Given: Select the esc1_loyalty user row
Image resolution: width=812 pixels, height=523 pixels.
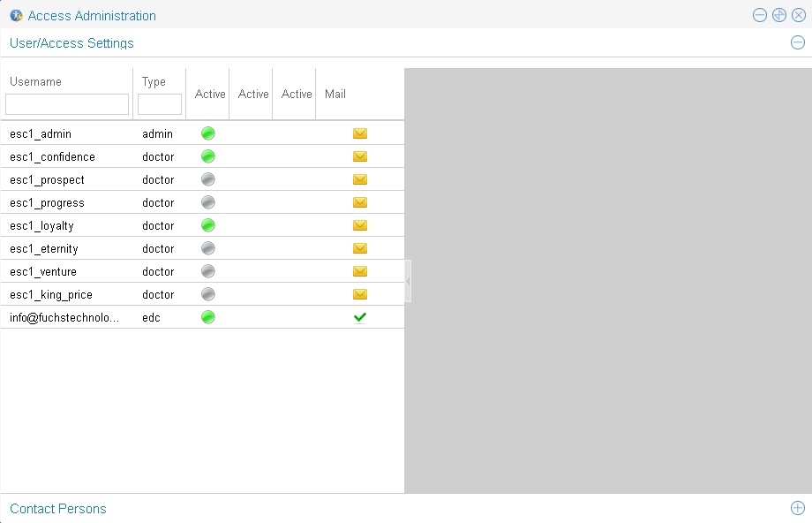Looking at the screenshot, I should coord(42,226).
